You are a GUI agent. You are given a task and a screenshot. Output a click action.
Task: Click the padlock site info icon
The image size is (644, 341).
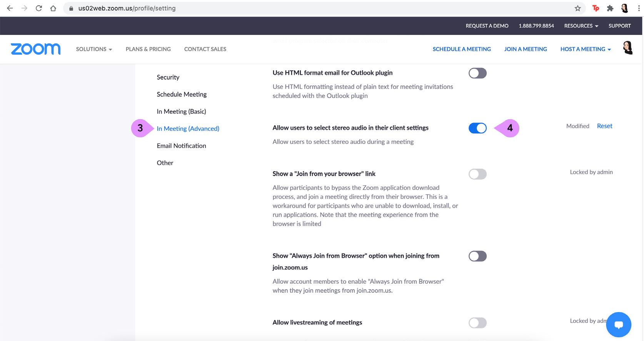click(71, 8)
